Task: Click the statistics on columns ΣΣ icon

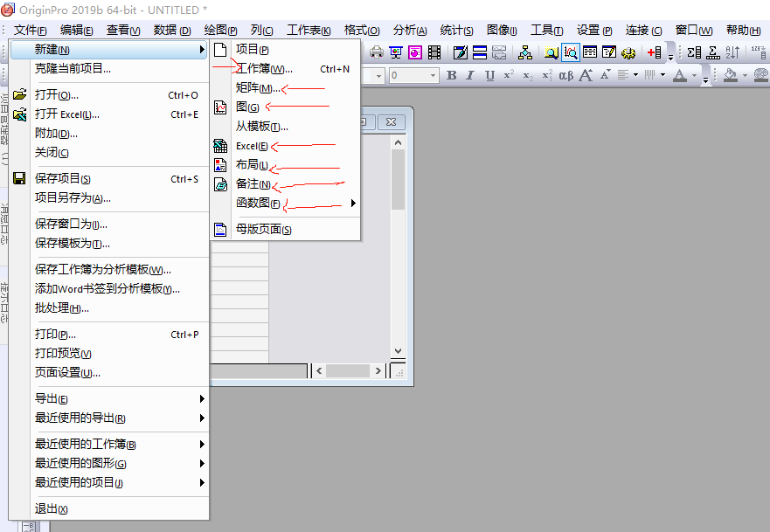Action: [692, 50]
